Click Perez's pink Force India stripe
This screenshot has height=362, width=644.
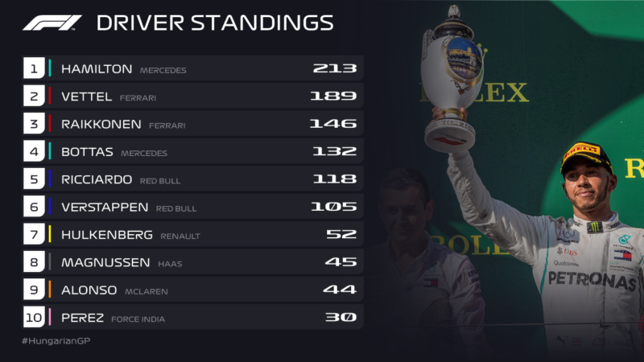[50, 317]
